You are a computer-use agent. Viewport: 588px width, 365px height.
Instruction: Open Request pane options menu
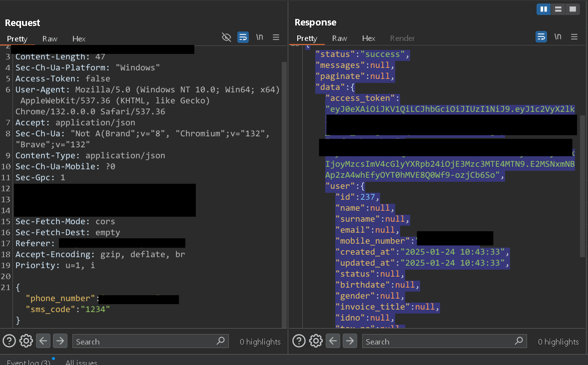click(x=276, y=37)
